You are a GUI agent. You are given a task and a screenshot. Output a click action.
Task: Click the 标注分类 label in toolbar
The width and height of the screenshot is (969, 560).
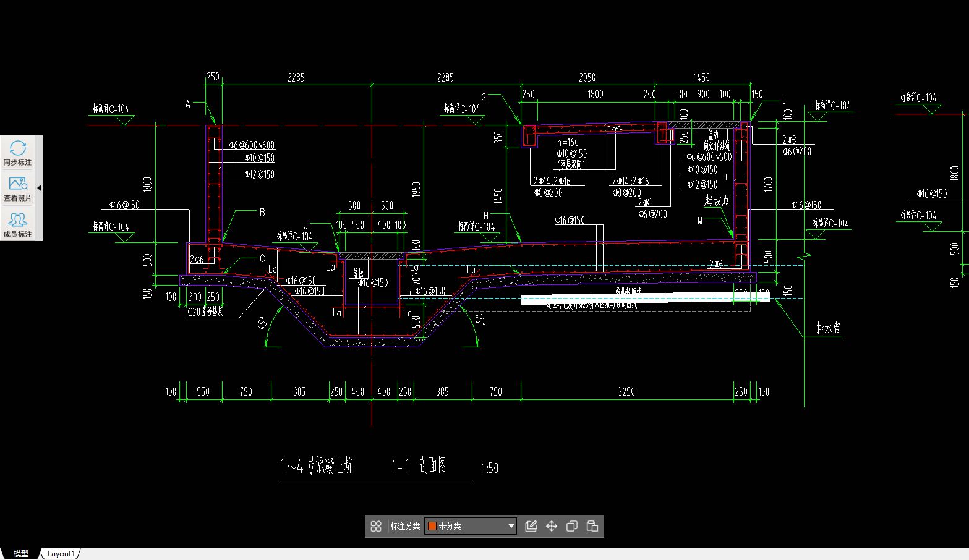(x=405, y=526)
